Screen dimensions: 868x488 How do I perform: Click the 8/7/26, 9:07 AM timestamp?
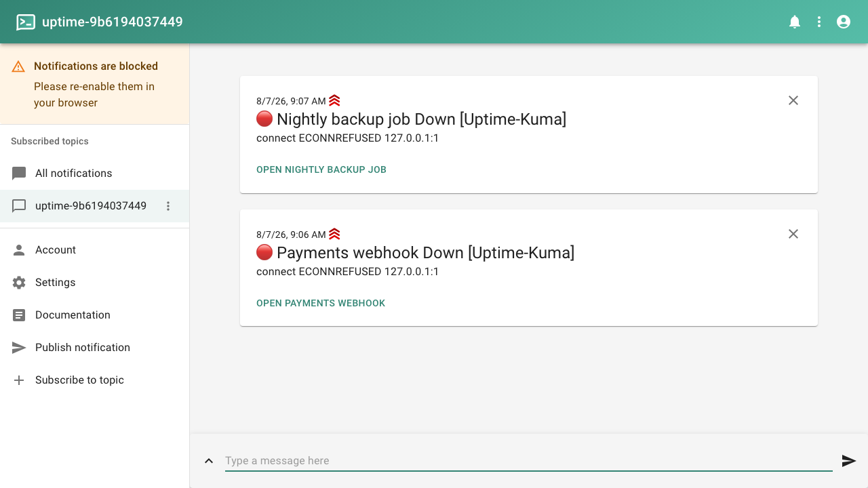(x=291, y=101)
